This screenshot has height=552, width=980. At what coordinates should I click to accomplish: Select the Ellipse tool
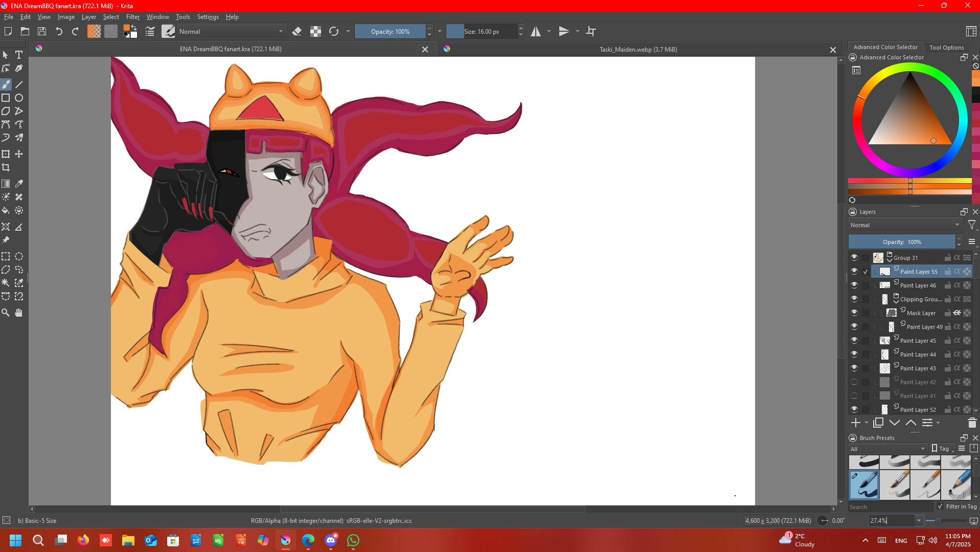click(19, 98)
